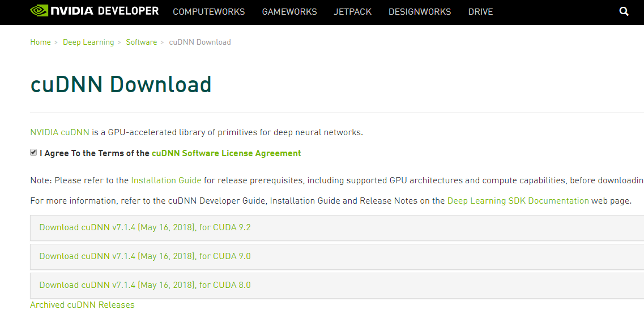Click the NVIDIA Developer logo
The width and height of the screenshot is (644, 323).
[94, 11]
